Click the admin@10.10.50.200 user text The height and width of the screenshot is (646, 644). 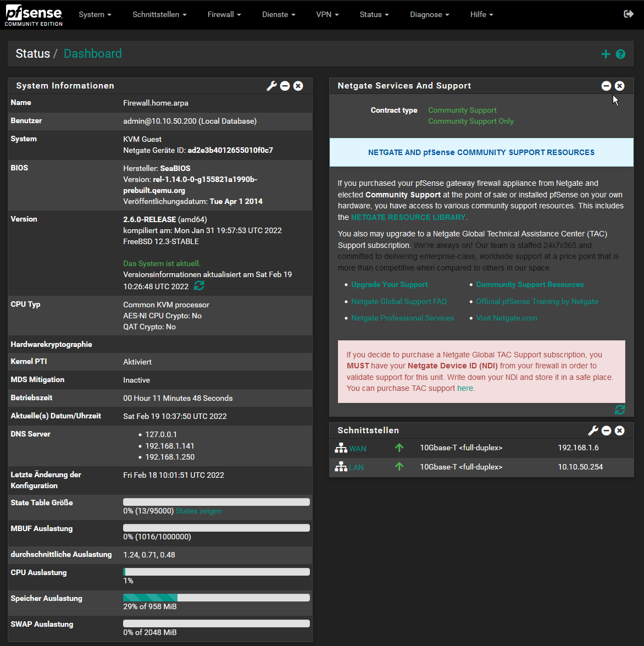pyautogui.click(x=190, y=121)
